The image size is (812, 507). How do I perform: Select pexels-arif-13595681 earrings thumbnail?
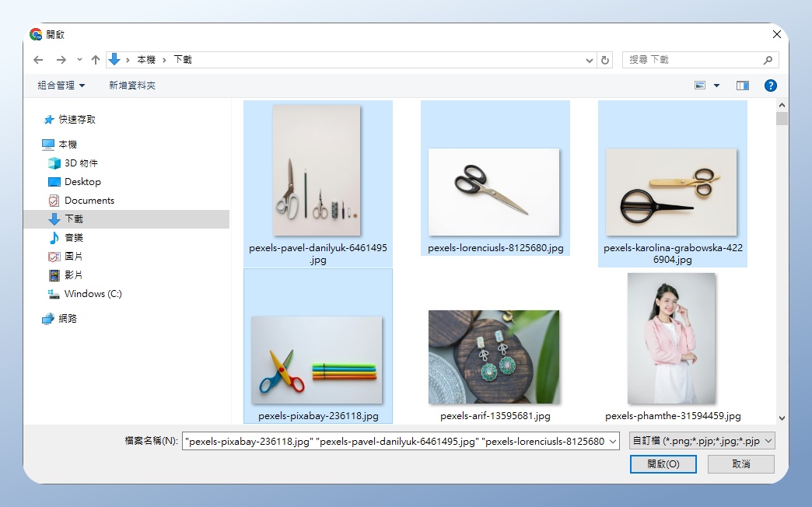click(494, 356)
